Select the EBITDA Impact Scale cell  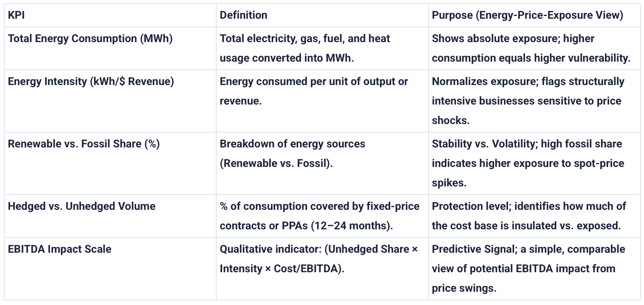[x=60, y=249]
